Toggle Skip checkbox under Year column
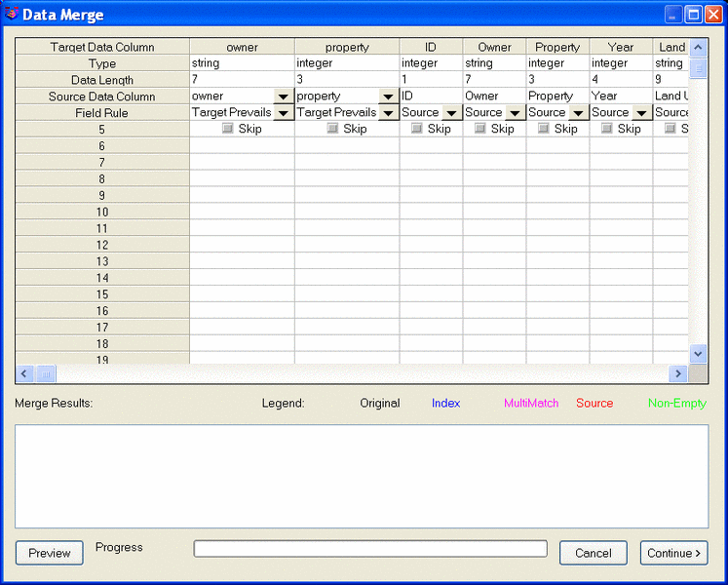Viewport: 728px width, 585px height. pyautogui.click(x=607, y=129)
